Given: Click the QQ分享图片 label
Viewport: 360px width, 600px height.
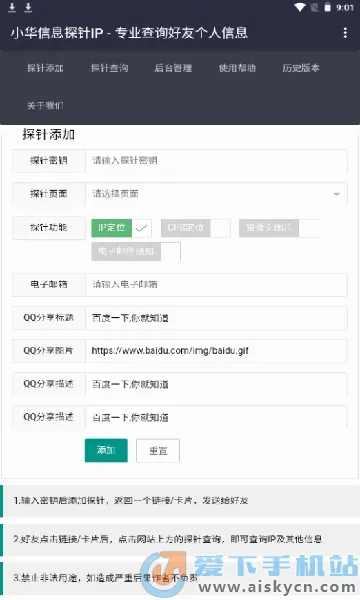Looking at the screenshot, I should pyautogui.click(x=49, y=351).
